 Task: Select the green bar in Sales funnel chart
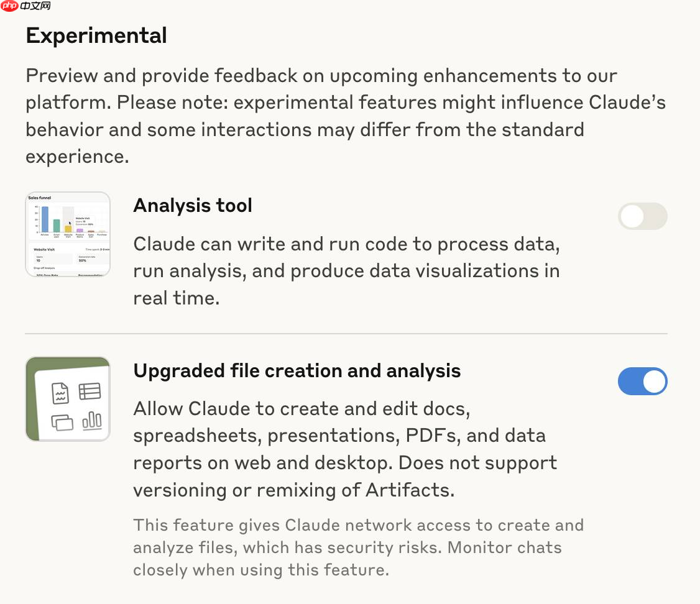[57, 226]
